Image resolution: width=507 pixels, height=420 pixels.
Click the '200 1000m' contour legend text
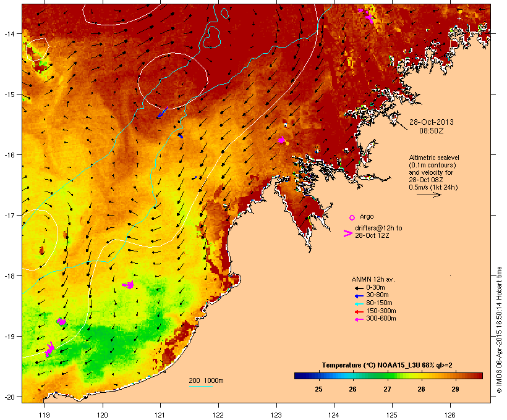(206, 380)
